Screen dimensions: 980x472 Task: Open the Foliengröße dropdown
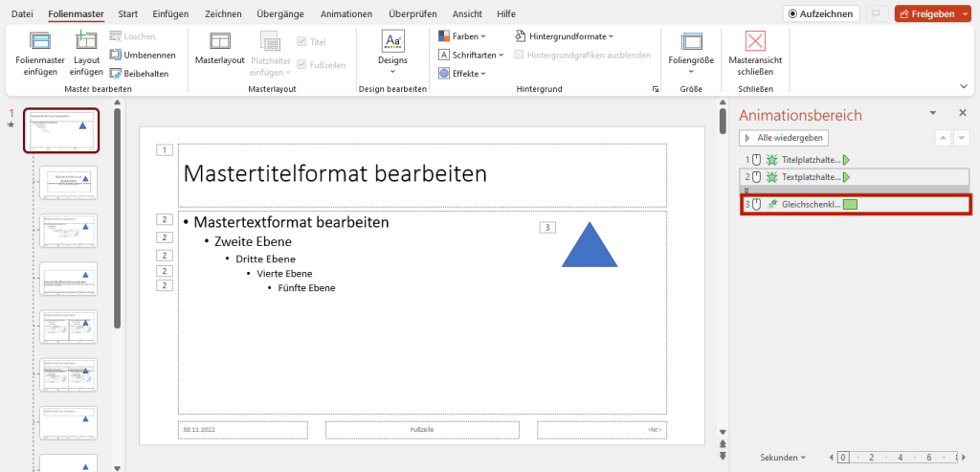click(x=691, y=54)
